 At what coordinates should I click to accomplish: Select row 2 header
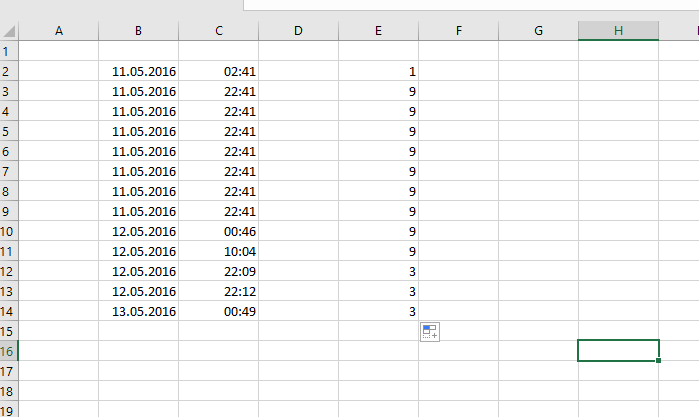click(x=9, y=71)
